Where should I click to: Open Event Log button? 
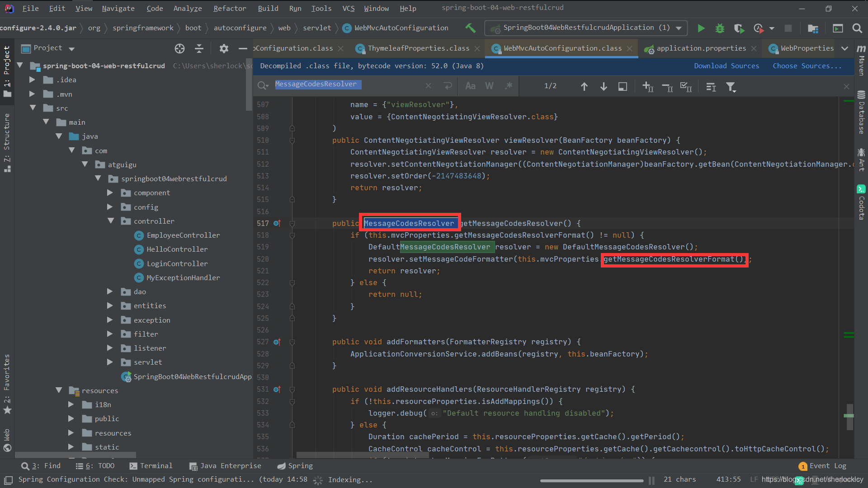click(823, 466)
